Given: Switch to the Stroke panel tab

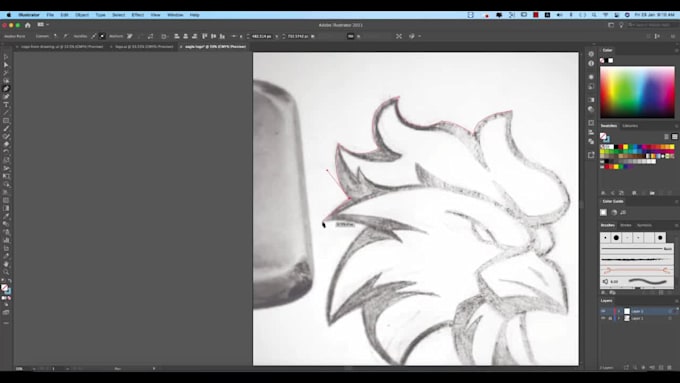Looking at the screenshot, I should tap(625, 226).
